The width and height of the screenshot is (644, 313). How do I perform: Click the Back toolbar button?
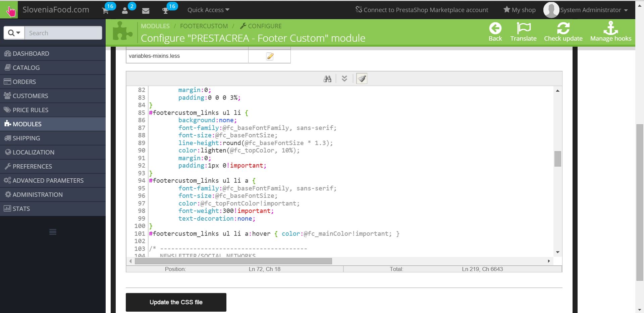point(495,32)
